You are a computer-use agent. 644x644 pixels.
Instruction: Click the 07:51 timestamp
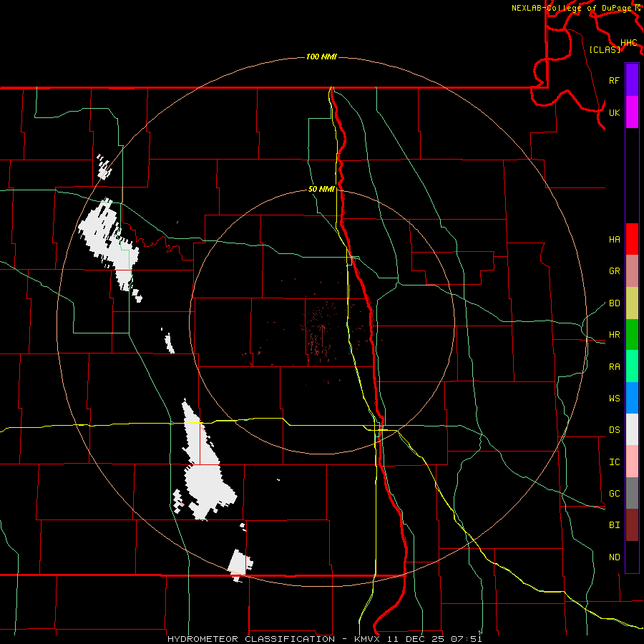pyautogui.click(x=466, y=639)
